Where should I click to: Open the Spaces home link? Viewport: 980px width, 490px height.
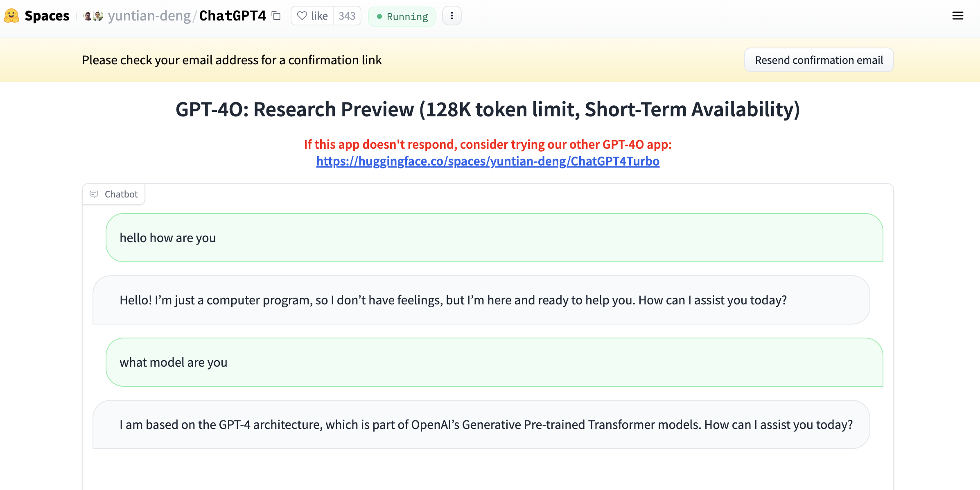pos(47,16)
